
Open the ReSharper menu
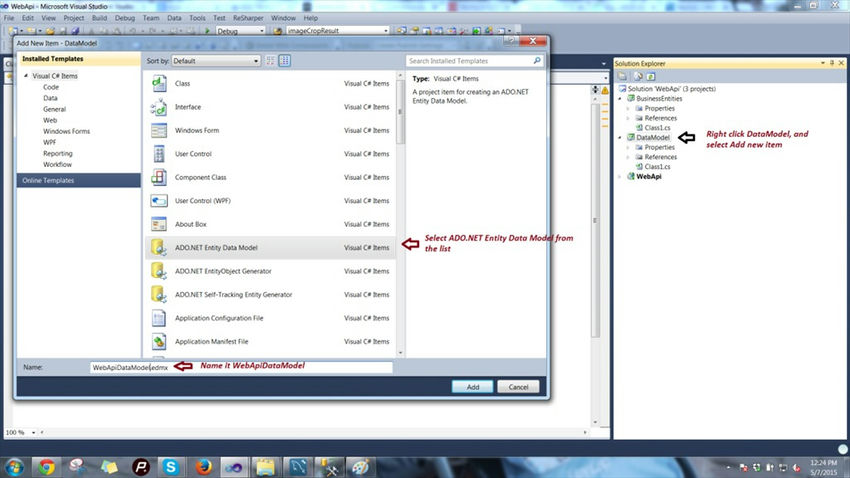pyautogui.click(x=248, y=18)
